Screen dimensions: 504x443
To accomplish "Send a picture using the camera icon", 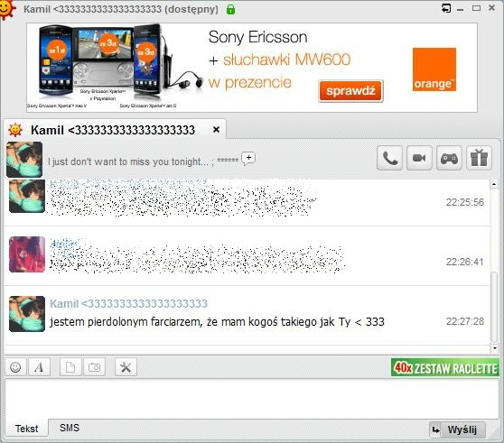I will (x=94, y=367).
